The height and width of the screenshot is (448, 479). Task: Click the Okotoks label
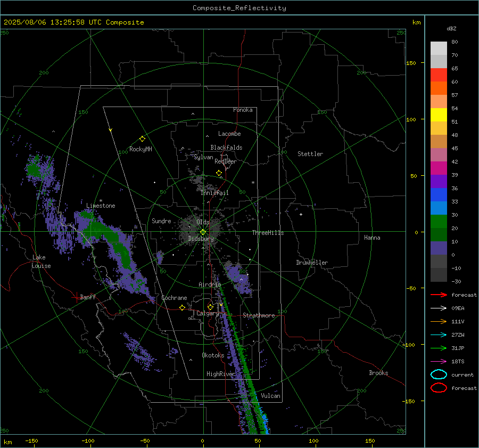click(213, 355)
